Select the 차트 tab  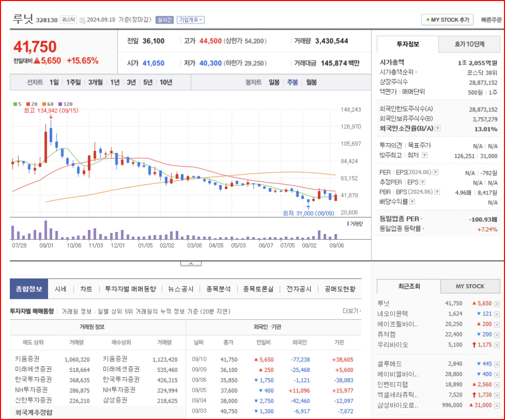86,289
